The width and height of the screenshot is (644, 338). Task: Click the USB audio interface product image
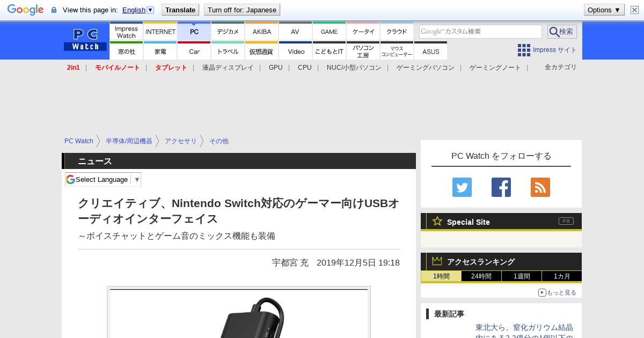point(239,313)
